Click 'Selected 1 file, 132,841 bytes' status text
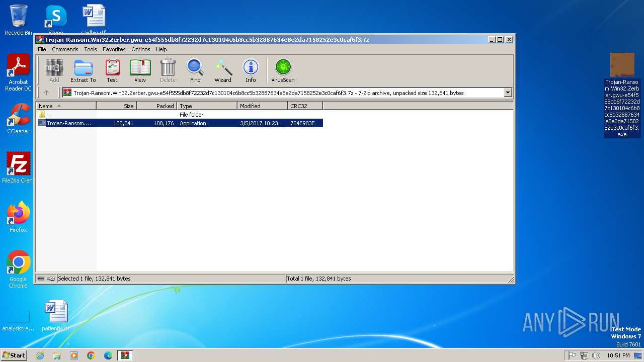644x362 pixels. [x=94, y=279]
